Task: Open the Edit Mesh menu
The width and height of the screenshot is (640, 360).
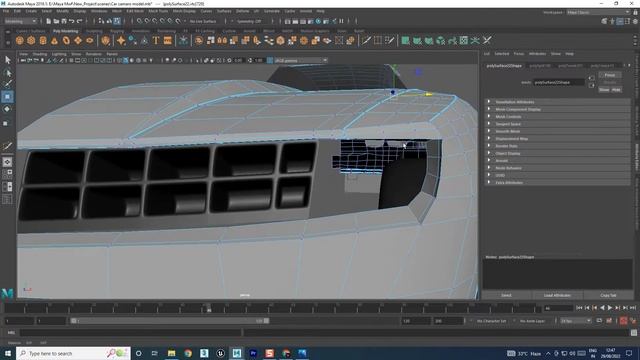Action: [x=135, y=11]
